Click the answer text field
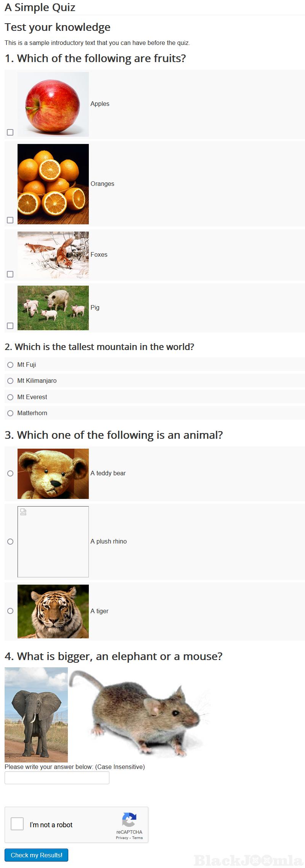This screenshot has height=868, width=305. (x=57, y=778)
